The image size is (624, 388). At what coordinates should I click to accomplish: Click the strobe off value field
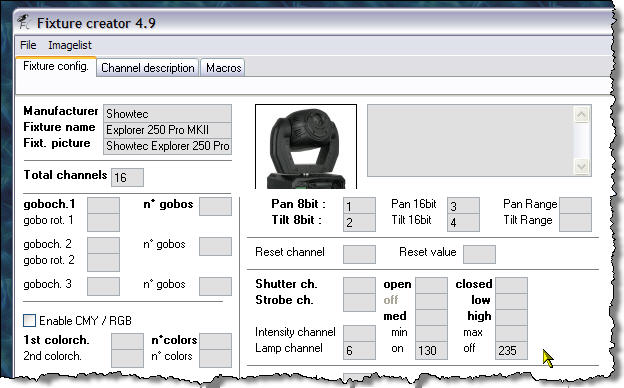(x=432, y=302)
